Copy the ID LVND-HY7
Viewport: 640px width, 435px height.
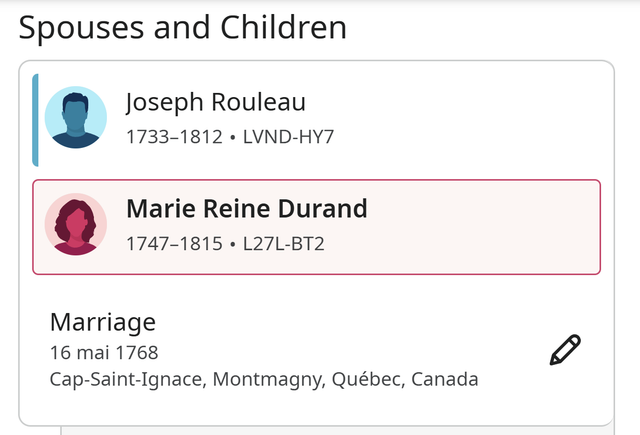(x=288, y=137)
